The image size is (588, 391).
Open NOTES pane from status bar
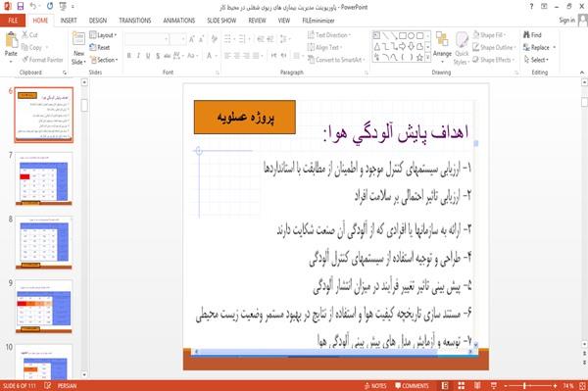coord(375,386)
